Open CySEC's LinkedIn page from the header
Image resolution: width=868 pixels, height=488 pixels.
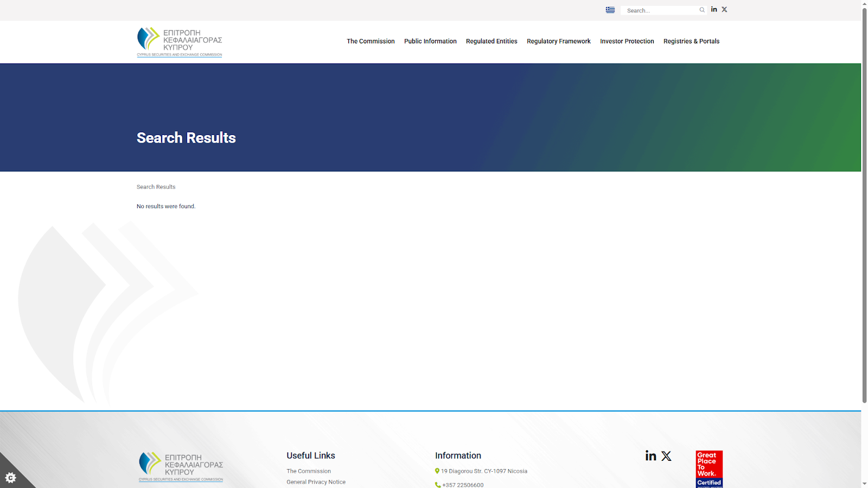(x=713, y=9)
